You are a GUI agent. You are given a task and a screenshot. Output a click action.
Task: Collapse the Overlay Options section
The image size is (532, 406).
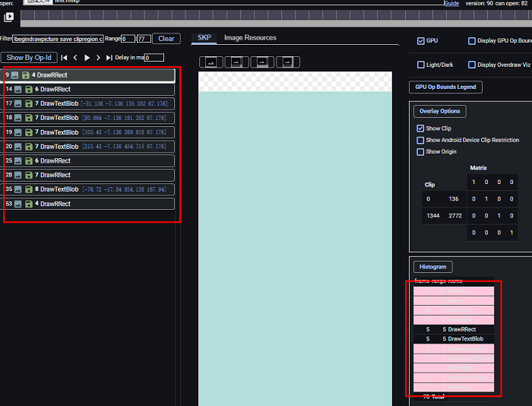(x=442, y=111)
